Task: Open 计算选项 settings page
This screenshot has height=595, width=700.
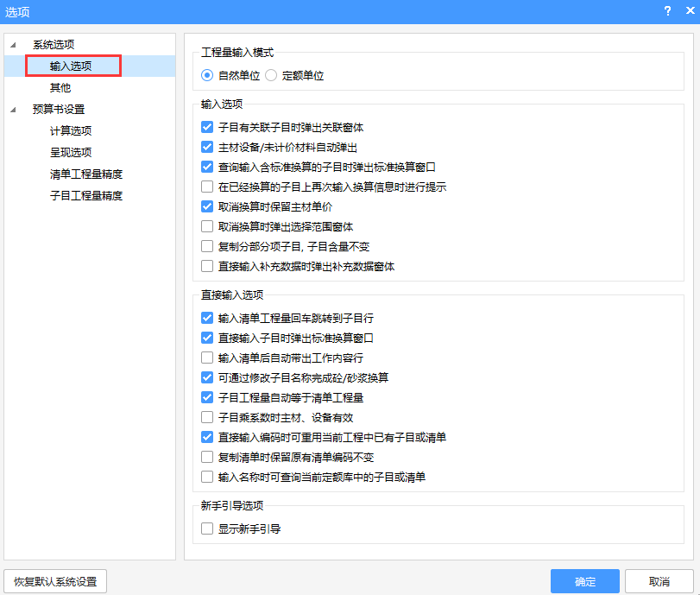Action: (x=71, y=131)
